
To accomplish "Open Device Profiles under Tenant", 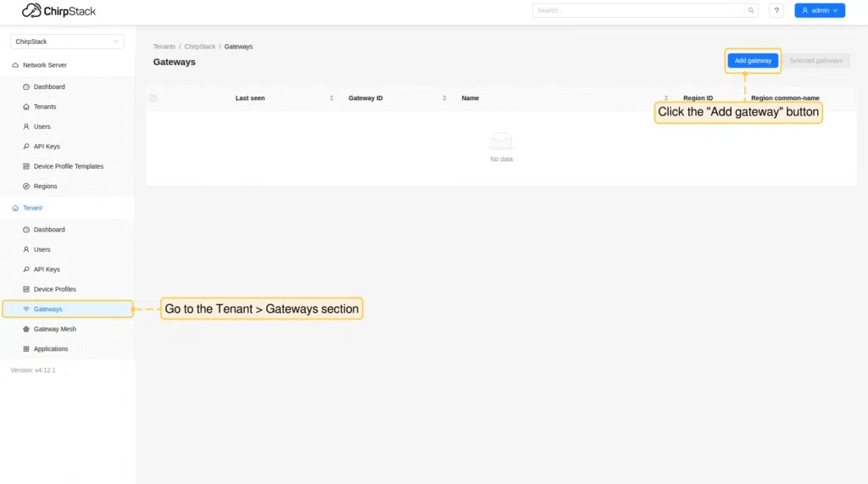I will click(54, 289).
